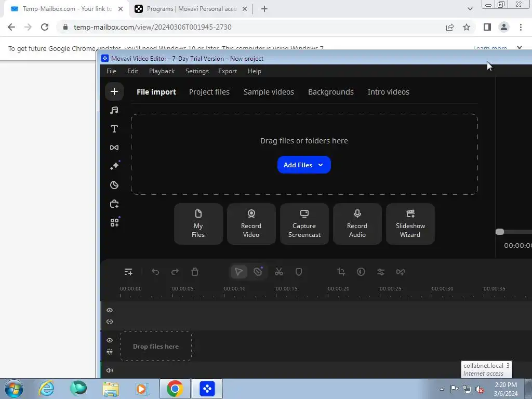The width and height of the screenshot is (532, 399).
Task: Click the Crop and rotate icon
Action: 341,272
